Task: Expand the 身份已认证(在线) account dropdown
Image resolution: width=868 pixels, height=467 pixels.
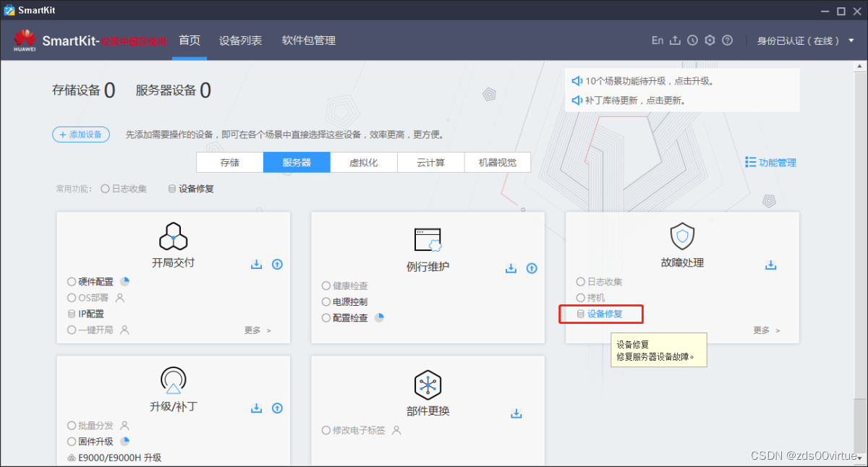Action: [x=806, y=40]
